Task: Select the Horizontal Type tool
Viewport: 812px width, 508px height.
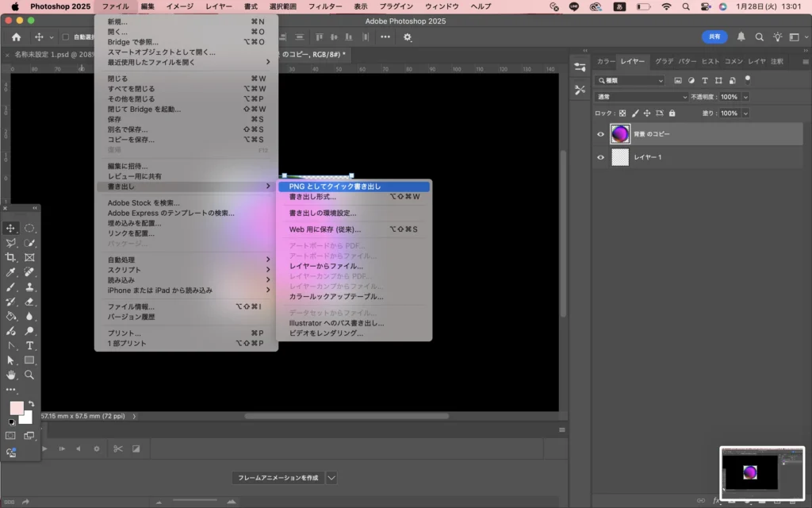Action: [x=29, y=345]
